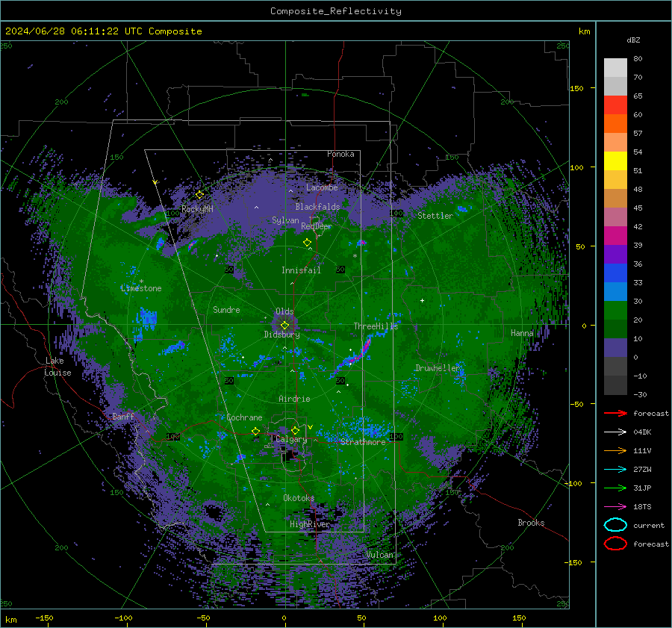Click the cyan current ellipse legend icon
The height and width of the screenshot is (628, 672).
click(x=615, y=525)
